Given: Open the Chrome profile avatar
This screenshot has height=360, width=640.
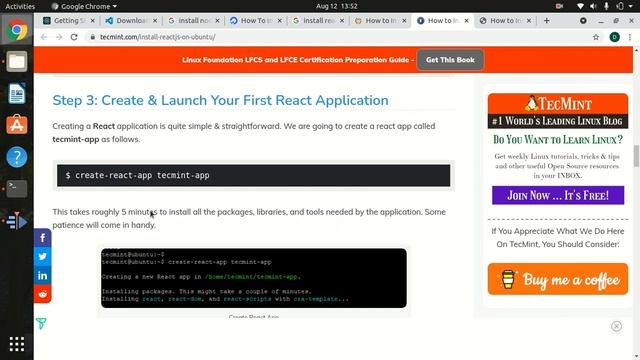Looking at the screenshot, I should point(614,37).
